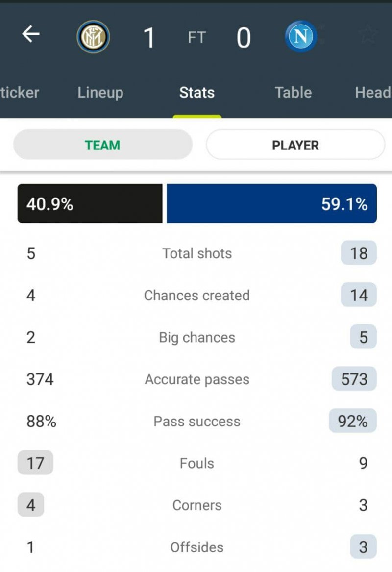
Task: Click the Total shots stat label
Action: point(197,253)
